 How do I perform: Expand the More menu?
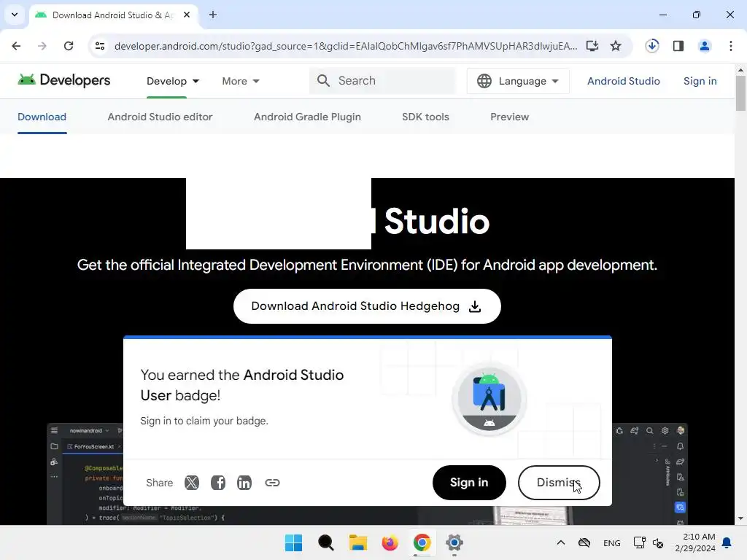click(241, 81)
